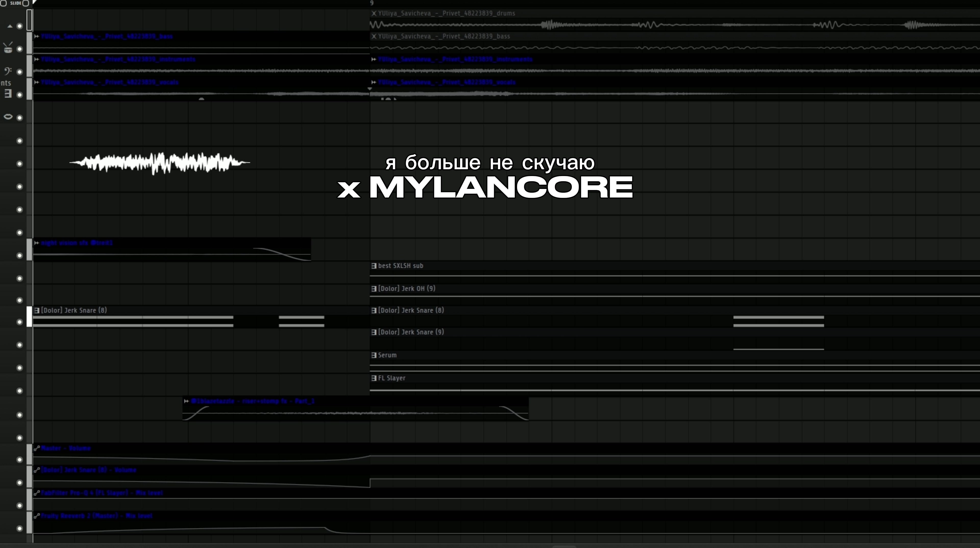Click the automation icon of FabFilter Pro-Q 4 clip

click(36, 493)
